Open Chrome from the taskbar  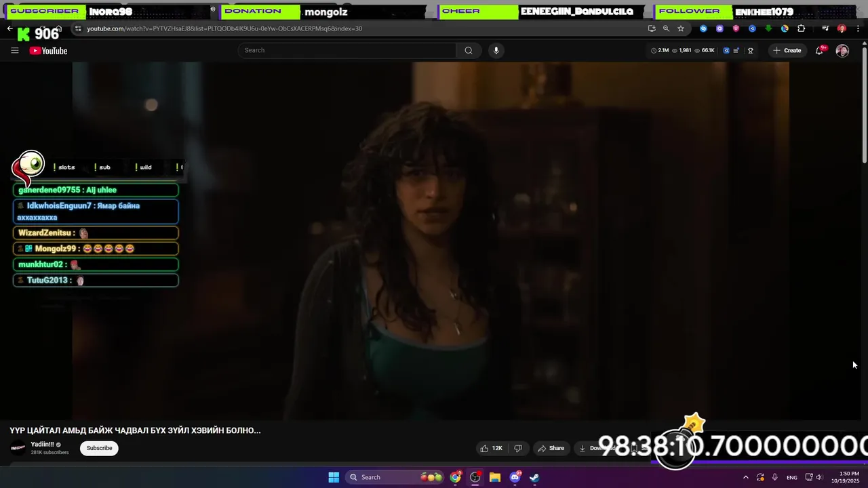(x=456, y=477)
